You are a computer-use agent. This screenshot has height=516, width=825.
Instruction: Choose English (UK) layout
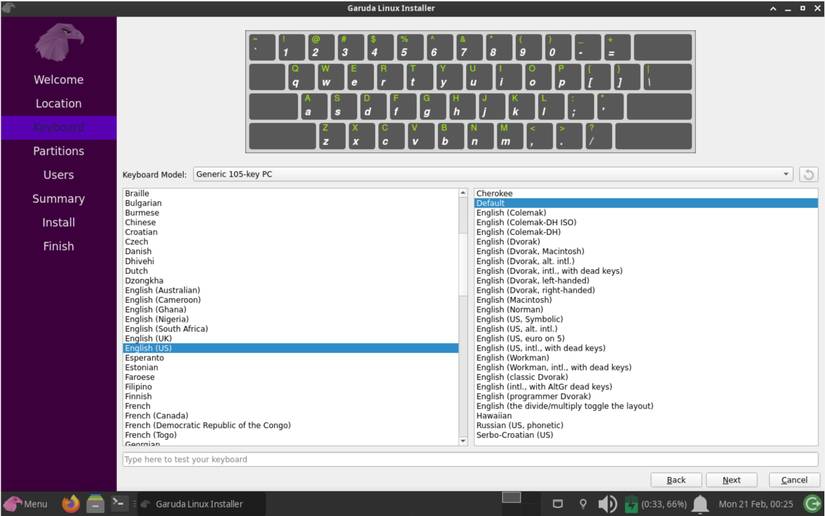click(x=290, y=338)
